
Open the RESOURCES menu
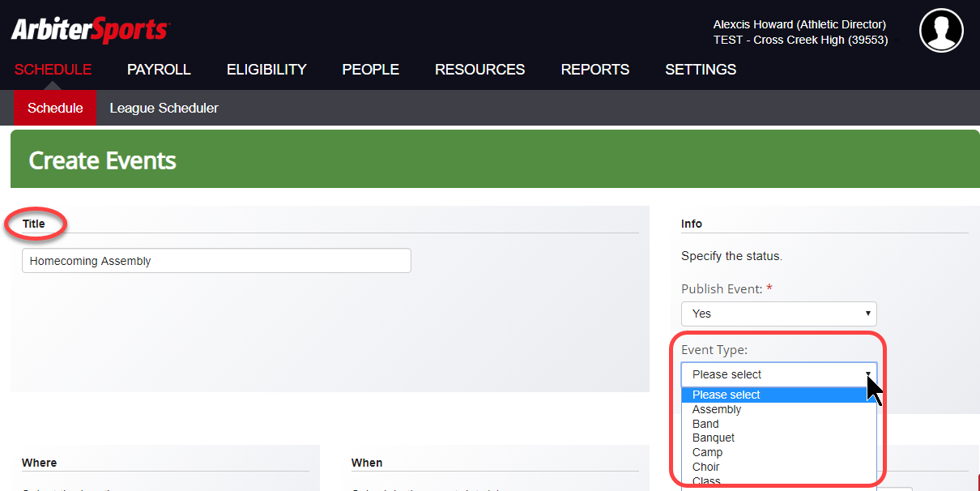click(x=479, y=70)
